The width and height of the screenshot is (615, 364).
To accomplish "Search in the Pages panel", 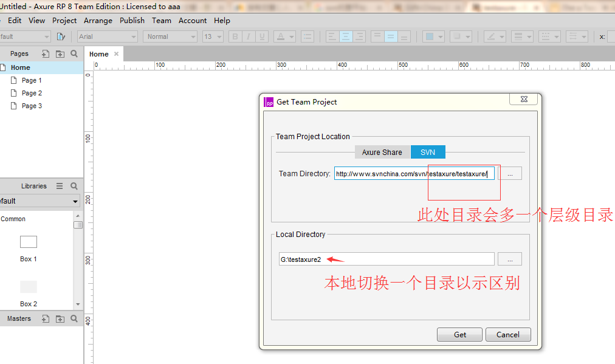I will point(74,53).
